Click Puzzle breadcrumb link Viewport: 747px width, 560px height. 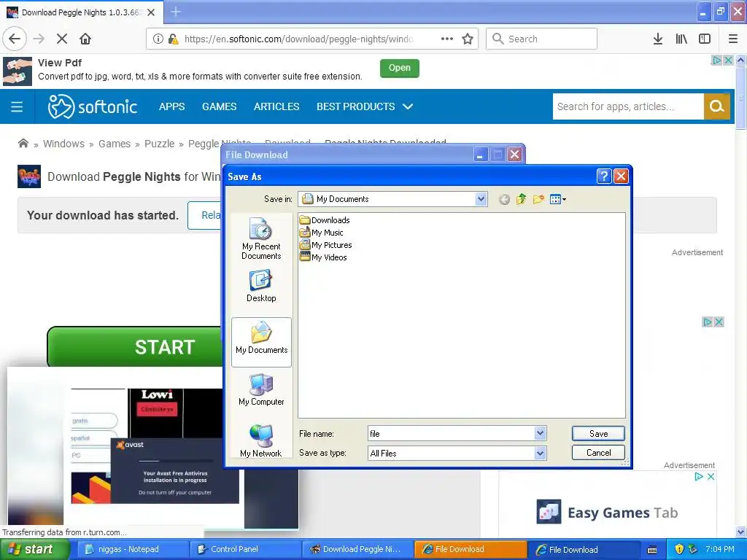coord(160,144)
